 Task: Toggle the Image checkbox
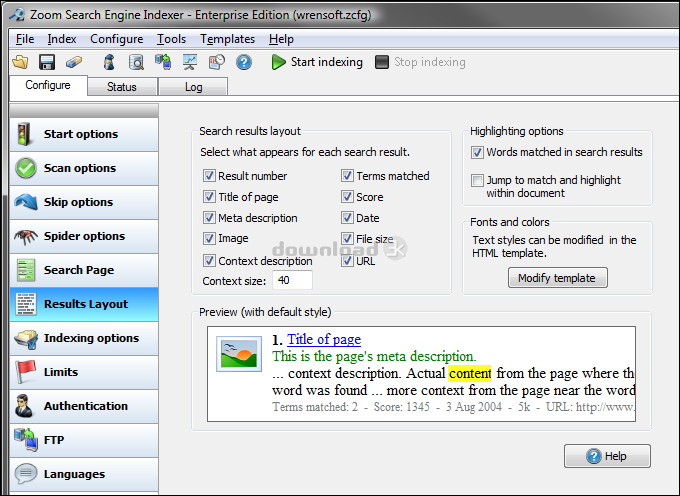[209, 238]
